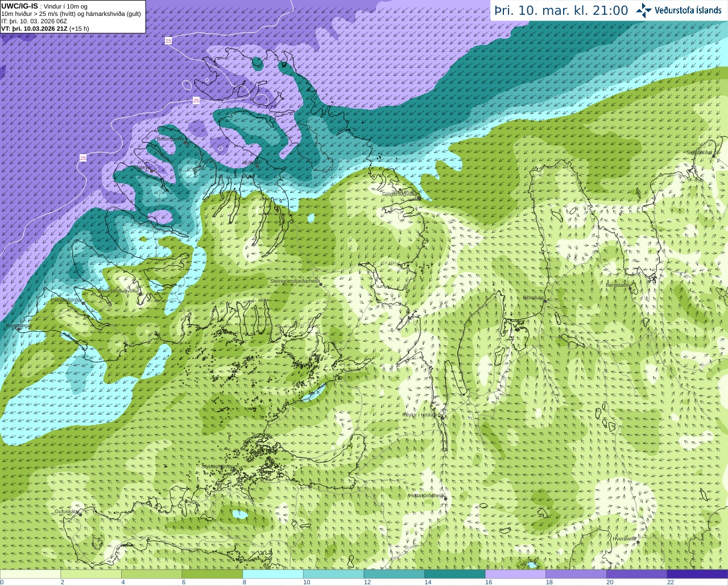The image size is (728, 586).
Task: Click the Bergstaðir station label
Action: tap(617, 284)
